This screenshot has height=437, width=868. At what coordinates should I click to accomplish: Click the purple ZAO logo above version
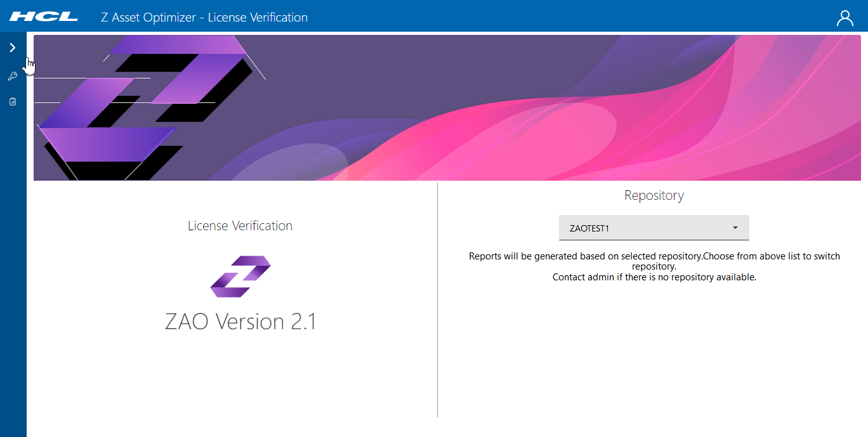(240, 277)
